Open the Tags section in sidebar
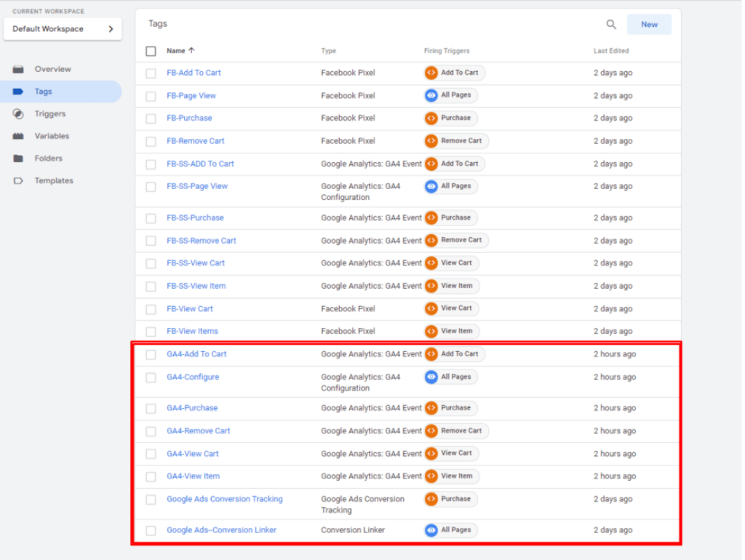 44,92
